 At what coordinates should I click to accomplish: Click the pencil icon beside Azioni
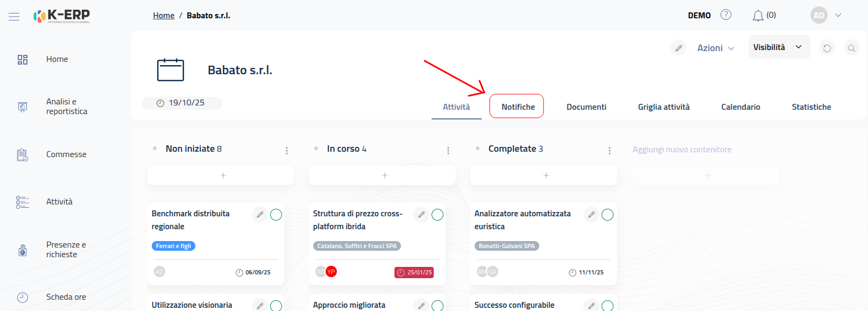pos(679,48)
